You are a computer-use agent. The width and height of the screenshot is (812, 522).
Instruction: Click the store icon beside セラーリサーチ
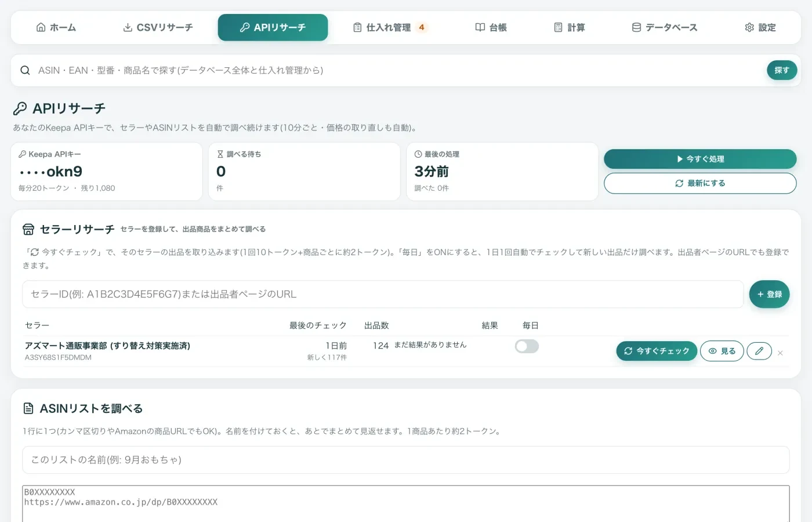click(x=28, y=230)
